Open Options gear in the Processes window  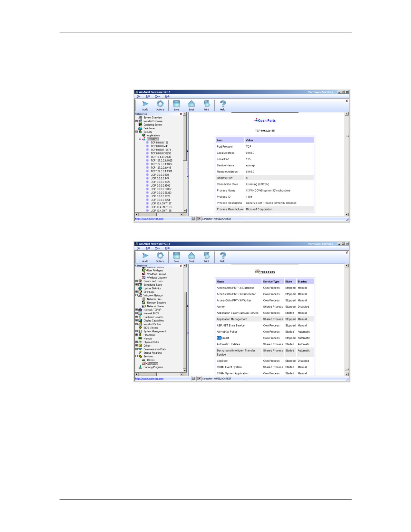[x=160, y=256]
